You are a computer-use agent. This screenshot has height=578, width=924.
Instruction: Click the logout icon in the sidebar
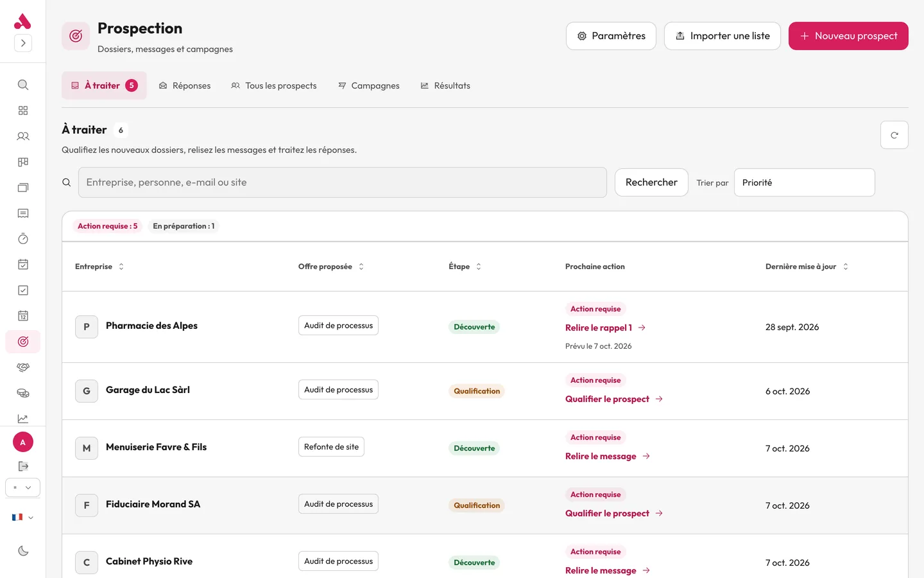[x=23, y=466]
